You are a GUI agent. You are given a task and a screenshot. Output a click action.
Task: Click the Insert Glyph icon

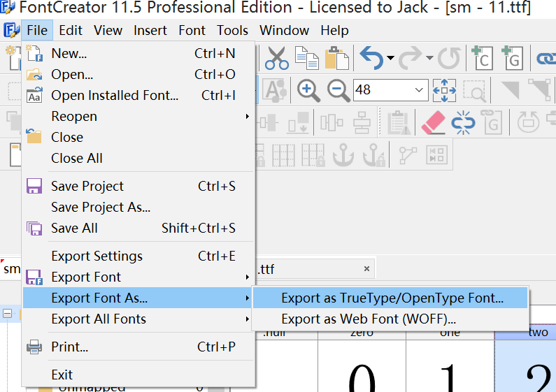pos(513,58)
